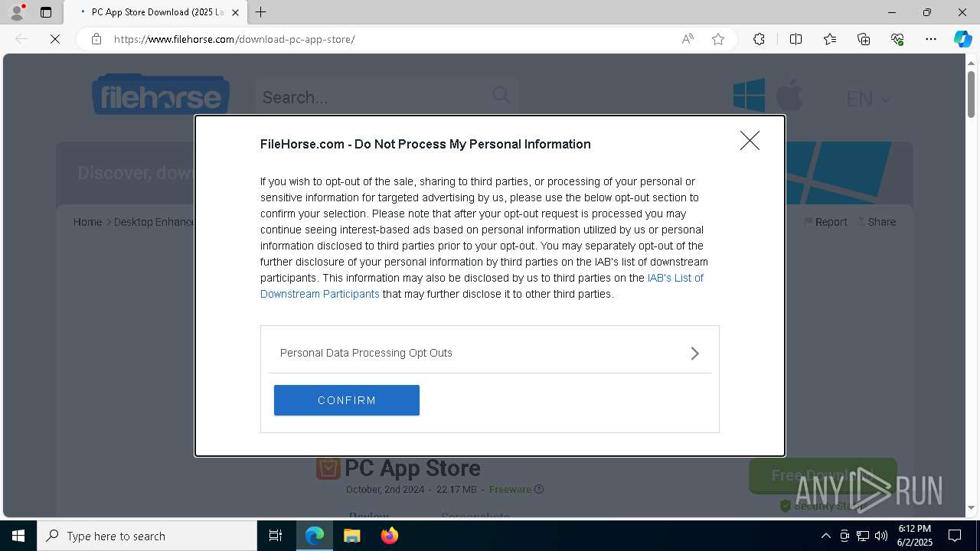Open the Collections panel
This screenshot has width=980, height=551.
coord(864,39)
